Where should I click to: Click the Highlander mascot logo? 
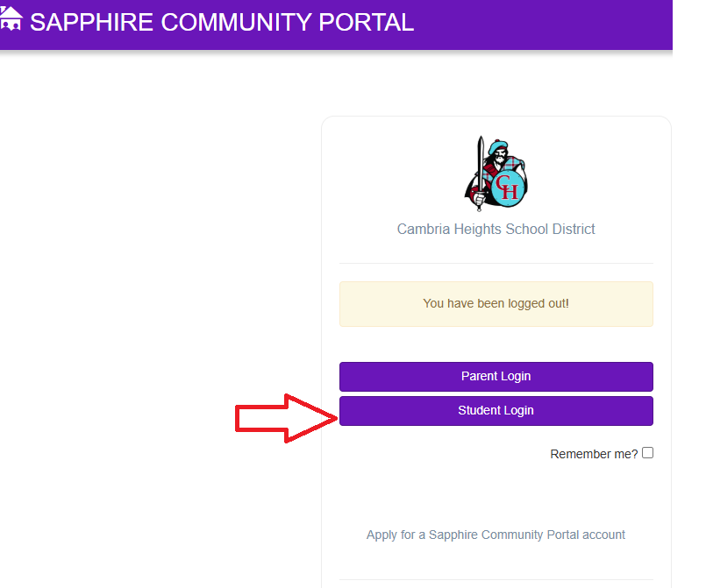pyautogui.click(x=496, y=174)
